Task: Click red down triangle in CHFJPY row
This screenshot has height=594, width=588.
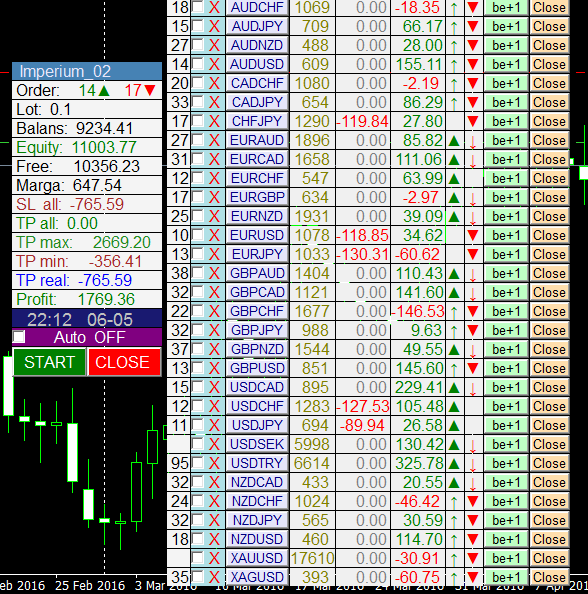Action: click(472, 121)
